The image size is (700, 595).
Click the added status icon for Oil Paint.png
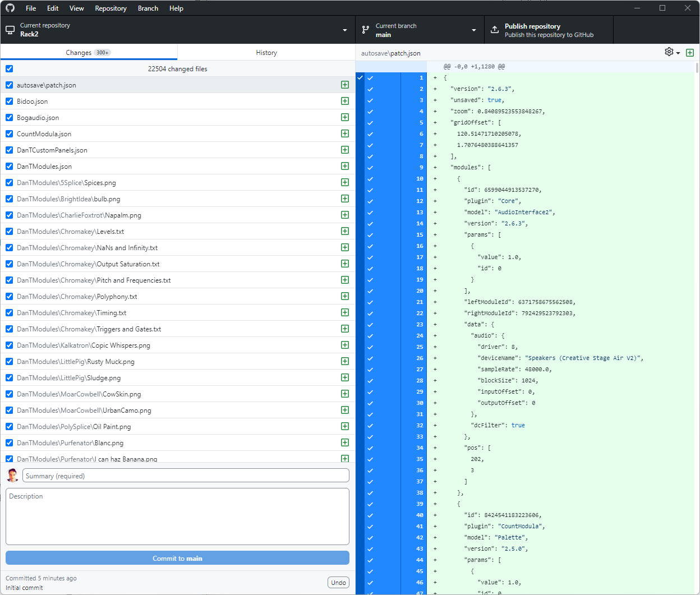click(x=345, y=426)
